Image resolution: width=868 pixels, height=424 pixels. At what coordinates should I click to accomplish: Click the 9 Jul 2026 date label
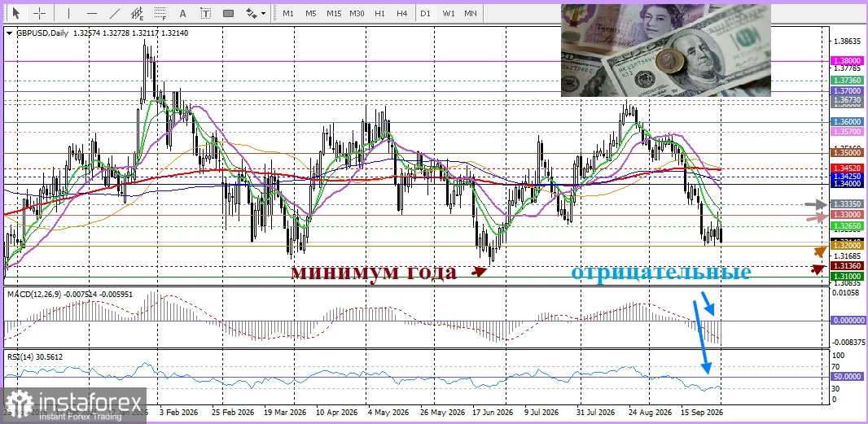pyautogui.click(x=542, y=413)
